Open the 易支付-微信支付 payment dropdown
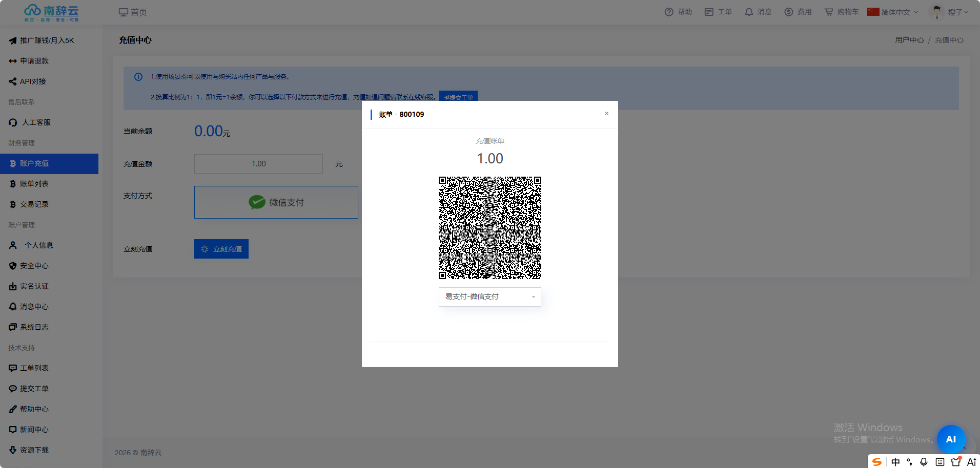 [x=489, y=296]
